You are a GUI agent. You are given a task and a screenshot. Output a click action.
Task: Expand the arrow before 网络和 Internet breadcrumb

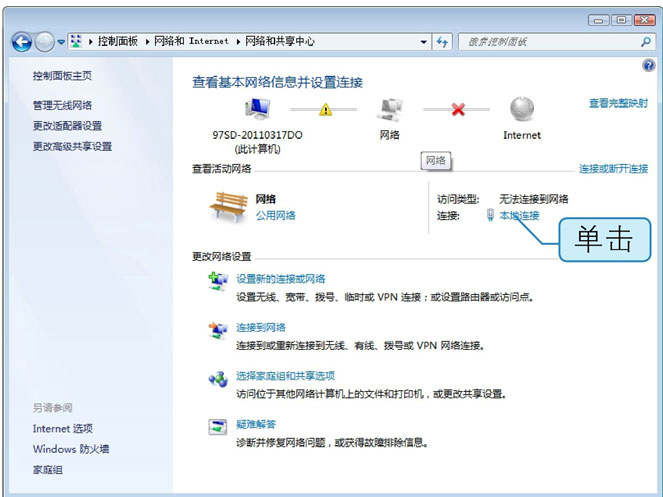pyautogui.click(x=147, y=41)
